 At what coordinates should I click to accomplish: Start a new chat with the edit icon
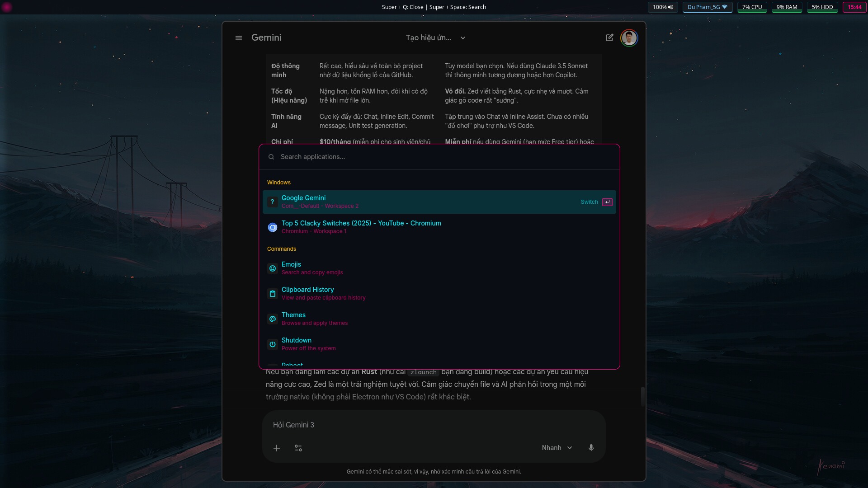point(609,38)
